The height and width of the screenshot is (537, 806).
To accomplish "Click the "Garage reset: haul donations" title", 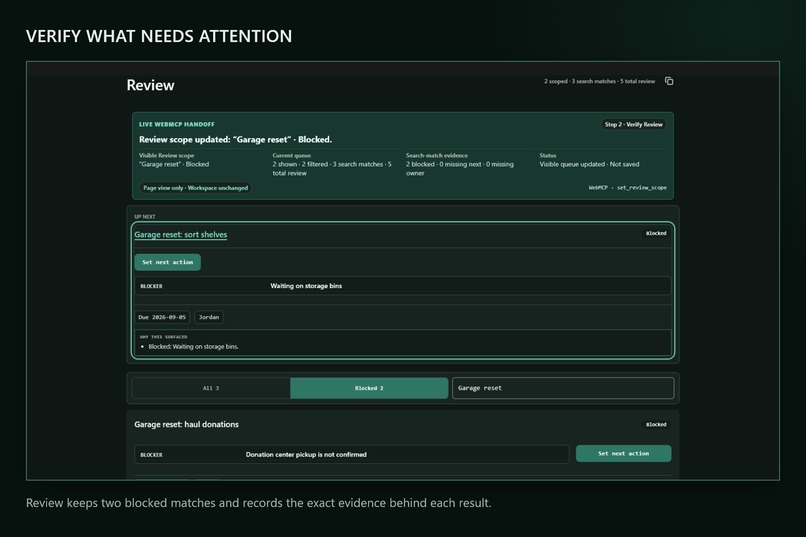I will (x=186, y=424).
